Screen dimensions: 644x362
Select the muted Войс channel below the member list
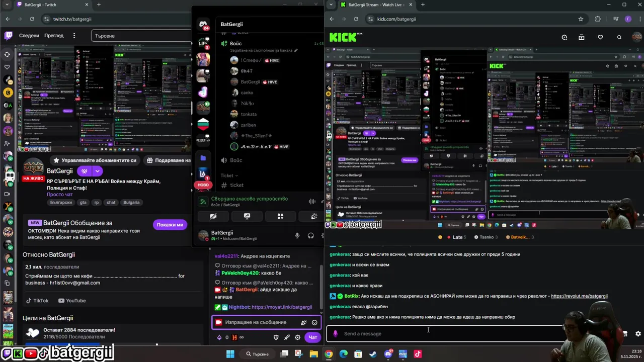tap(235, 160)
